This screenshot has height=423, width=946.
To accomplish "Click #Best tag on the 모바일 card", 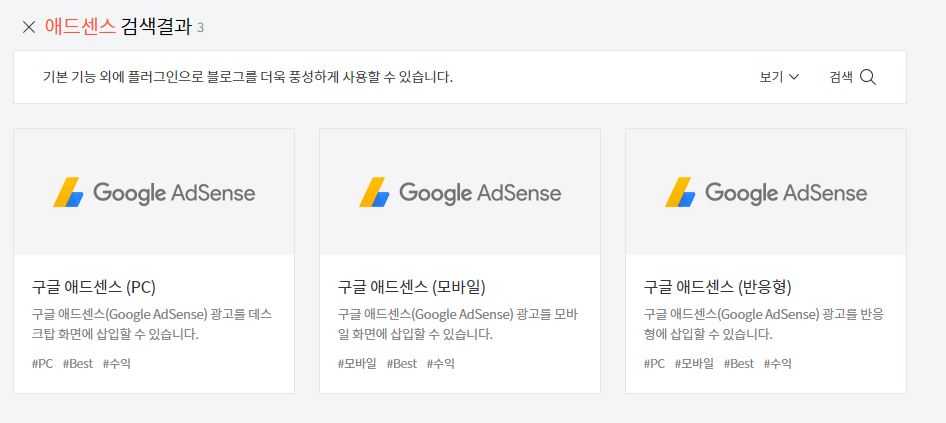I will 402,364.
